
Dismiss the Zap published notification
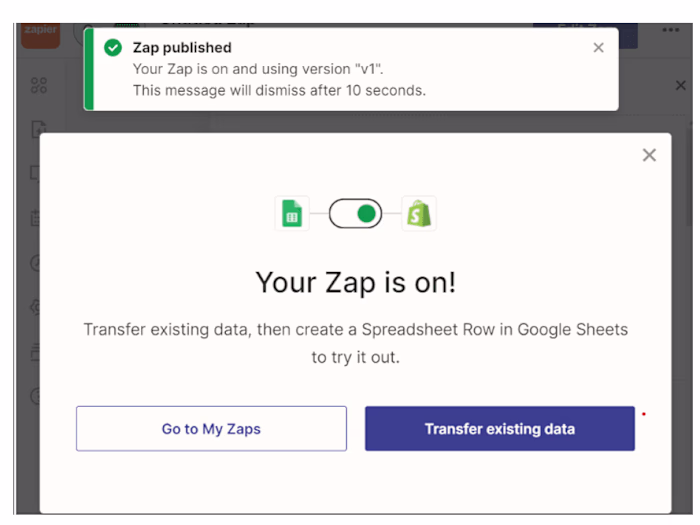pyautogui.click(x=598, y=47)
